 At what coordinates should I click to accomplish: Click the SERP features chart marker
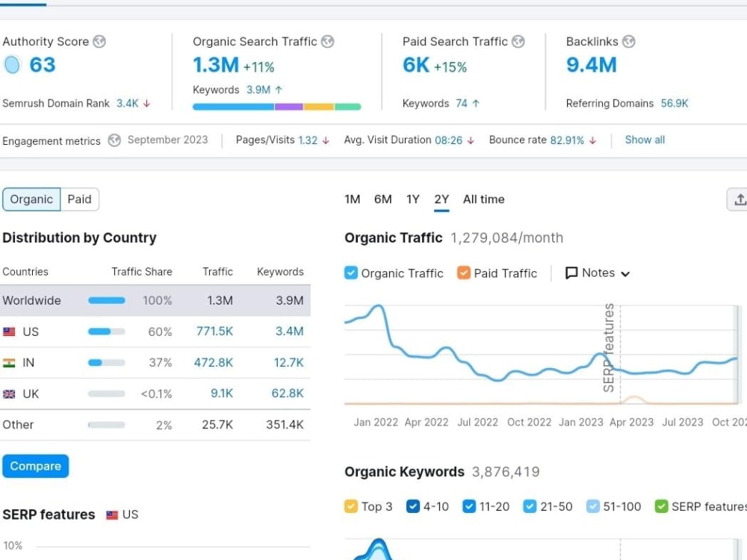[609, 348]
